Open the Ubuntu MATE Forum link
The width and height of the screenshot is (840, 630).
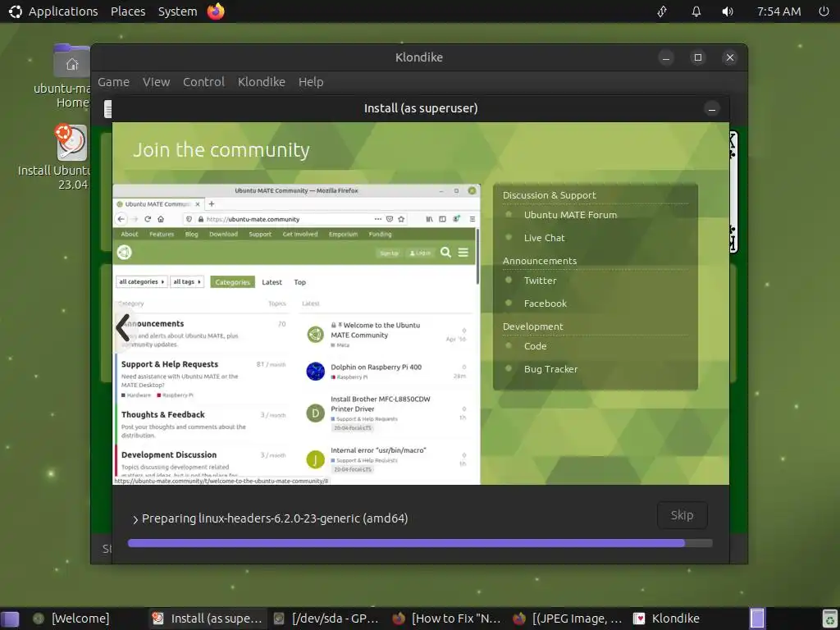point(570,215)
